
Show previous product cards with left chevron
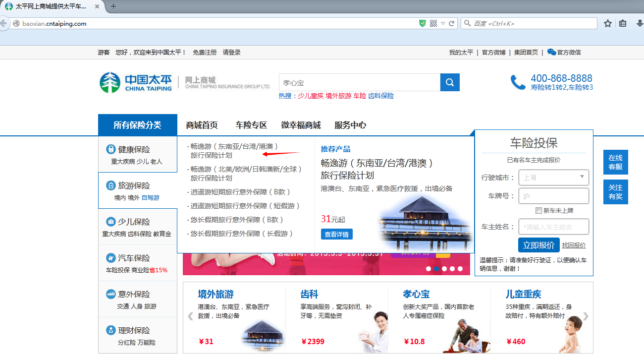point(190,316)
